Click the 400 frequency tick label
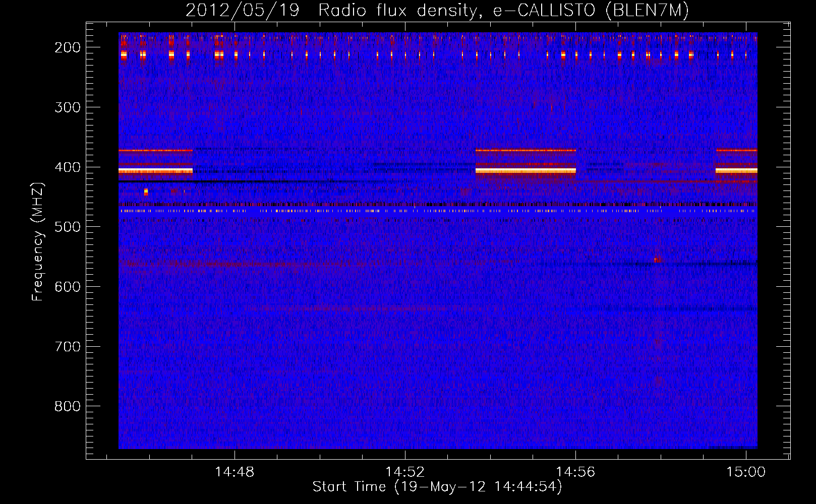The width and height of the screenshot is (816, 504). pos(68,167)
